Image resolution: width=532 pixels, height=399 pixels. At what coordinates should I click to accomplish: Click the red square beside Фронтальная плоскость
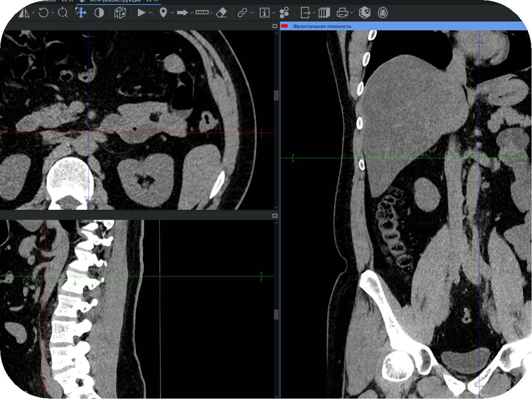coord(285,26)
